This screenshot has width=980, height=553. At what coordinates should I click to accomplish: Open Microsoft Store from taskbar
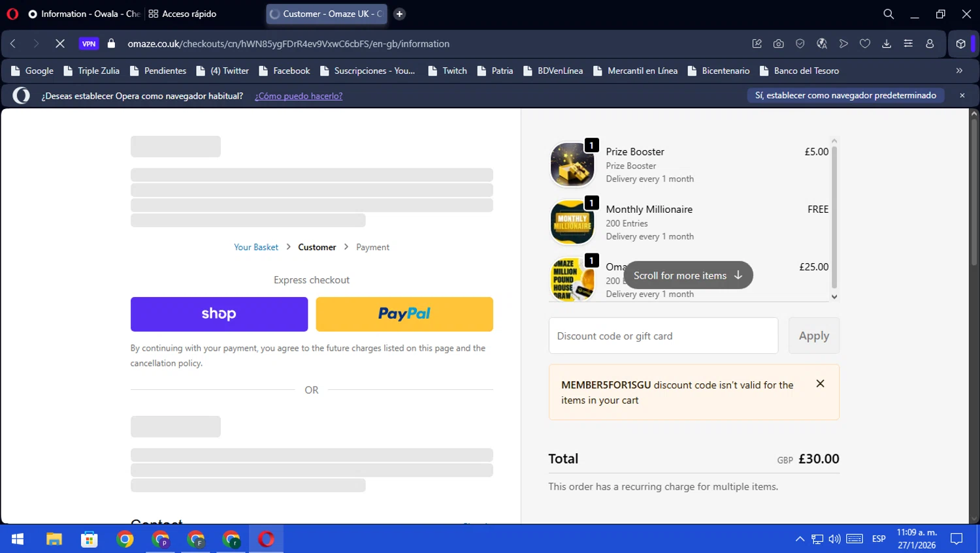point(90,539)
